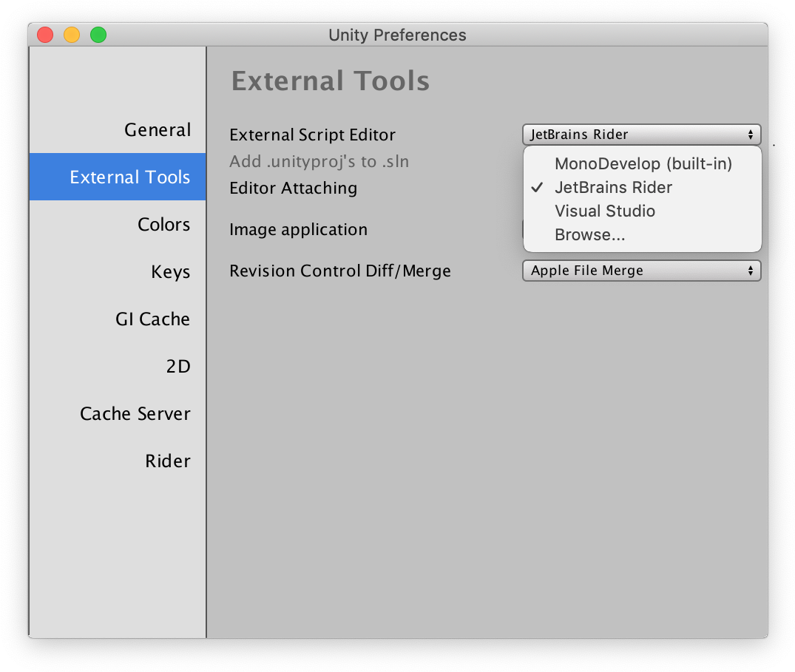Open the Colors preferences section

pos(163,224)
